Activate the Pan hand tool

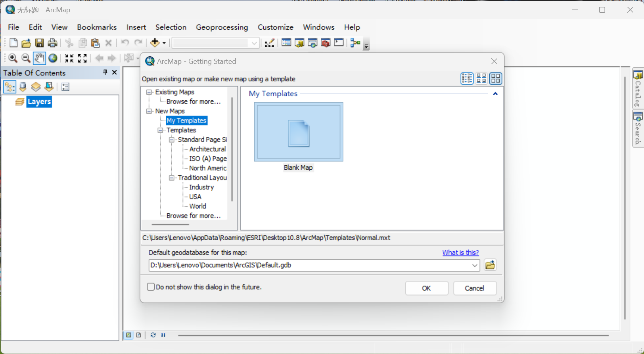click(x=39, y=58)
